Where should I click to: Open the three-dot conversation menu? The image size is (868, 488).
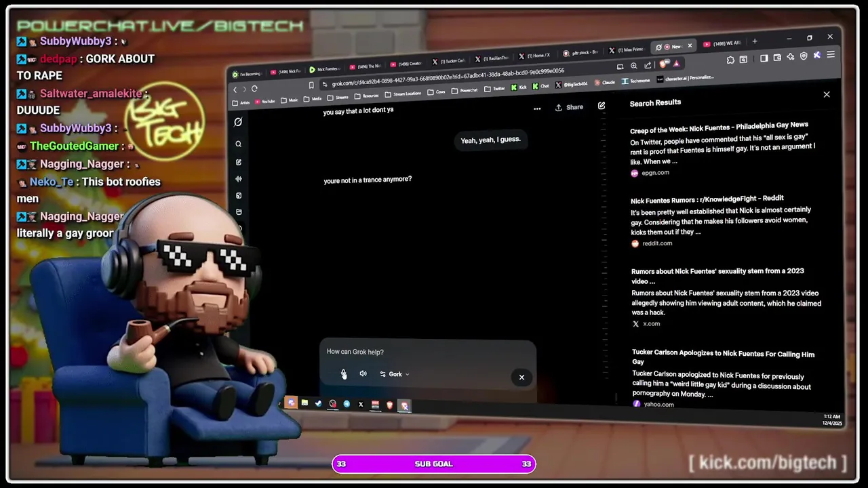[537, 108]
